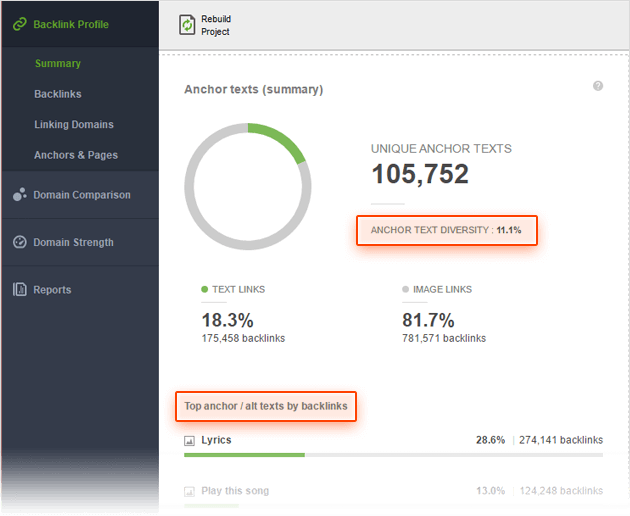Viewport: 630px width, 516px height.
Task: Click the Rebuild Project refresh icon
Action: pyautogui.click(x=187, y=25)
